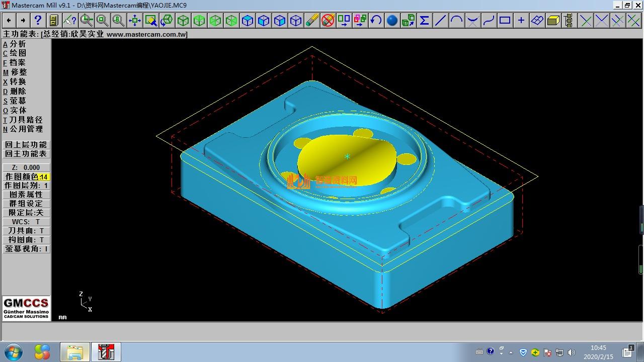Image resolution: width=644 pixels, height=362 pixels.
Task: Select the Create spline curve tool
Action: [489, 20]
